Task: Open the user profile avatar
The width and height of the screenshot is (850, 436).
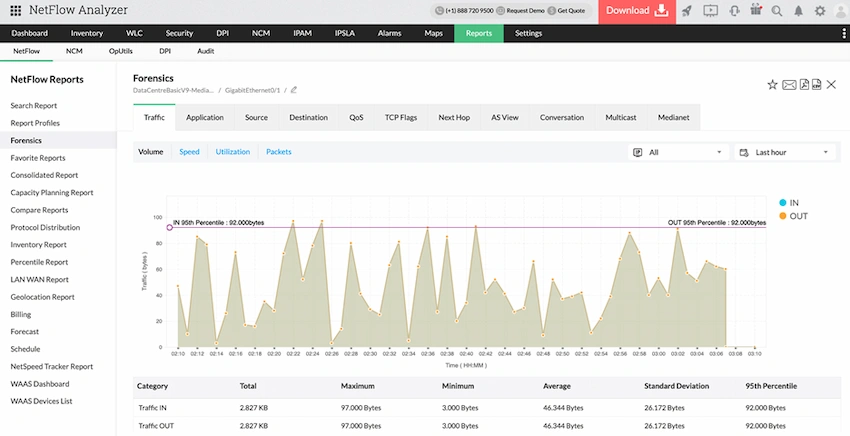Action: (x=841, y=11)
